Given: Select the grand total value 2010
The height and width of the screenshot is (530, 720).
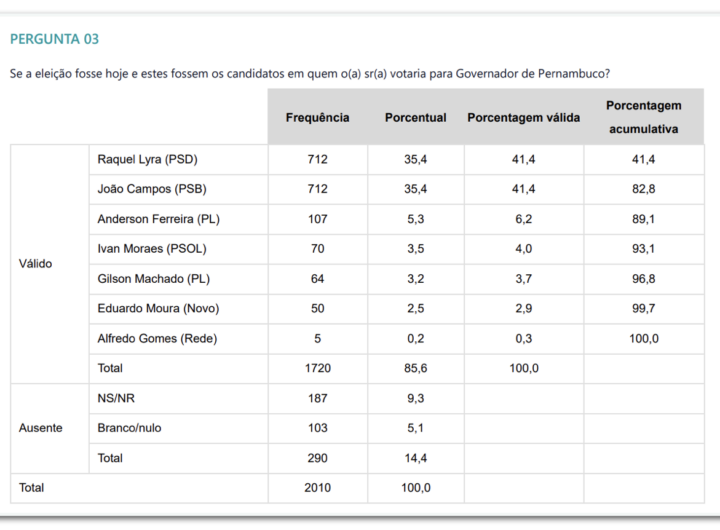Looking at the screenshot, I should click(317, 488).
